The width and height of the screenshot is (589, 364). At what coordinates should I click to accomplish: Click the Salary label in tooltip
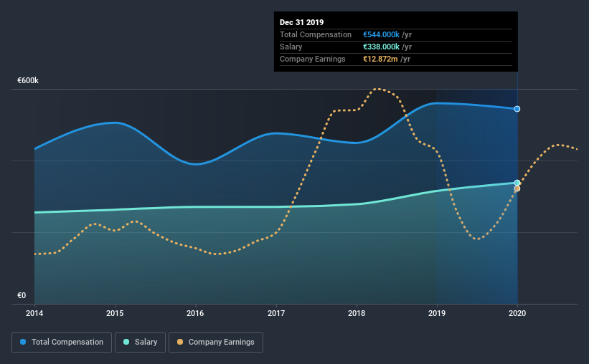[x=291, y=47]
